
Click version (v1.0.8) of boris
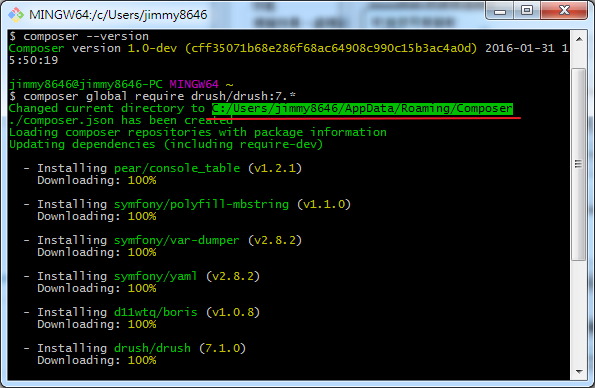click(233, 312)
